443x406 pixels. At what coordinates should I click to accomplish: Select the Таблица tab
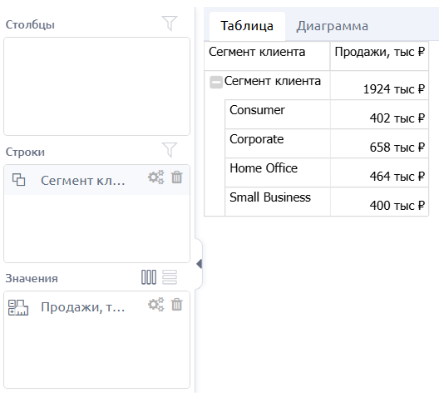247,26
